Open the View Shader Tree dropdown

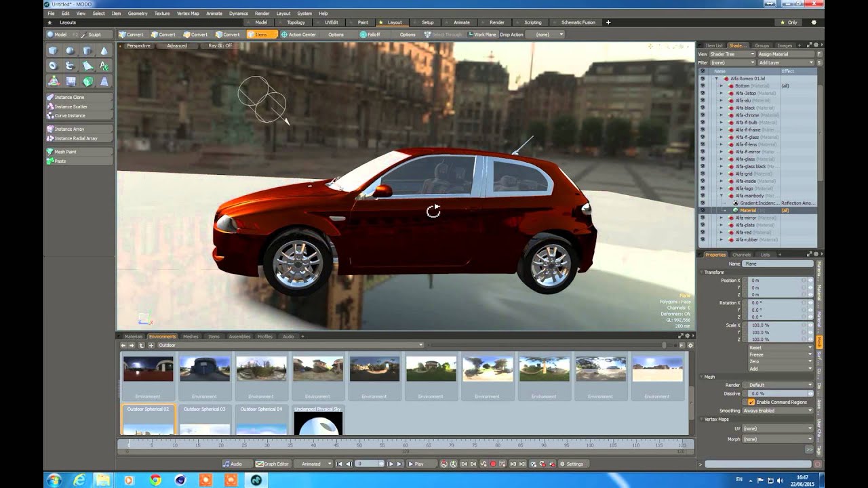[732, 54]
